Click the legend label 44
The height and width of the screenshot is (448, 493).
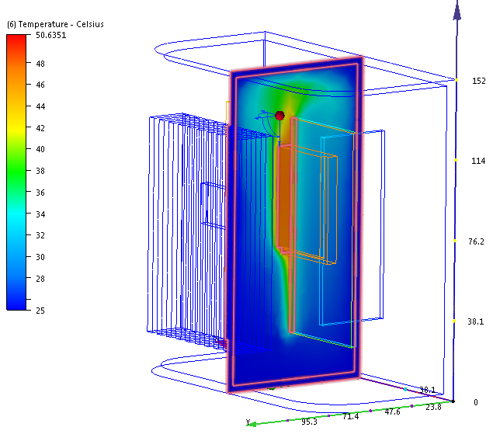click(x=40, y=106)
